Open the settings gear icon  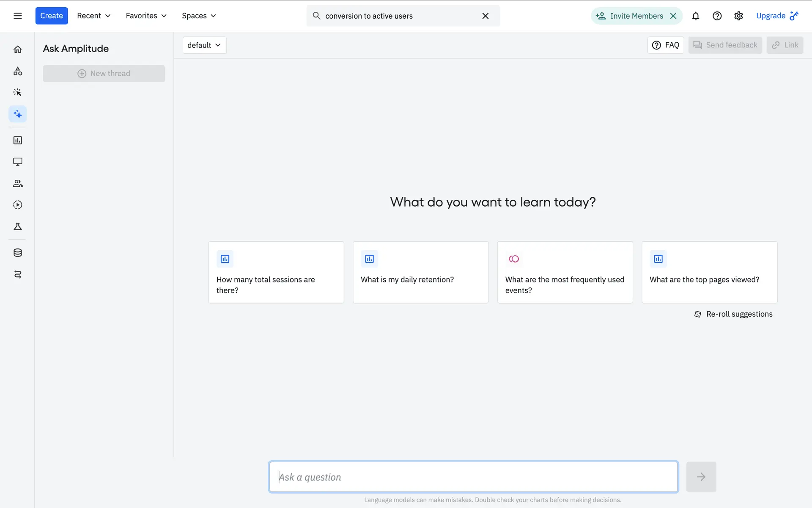click(x=738, y=16)
